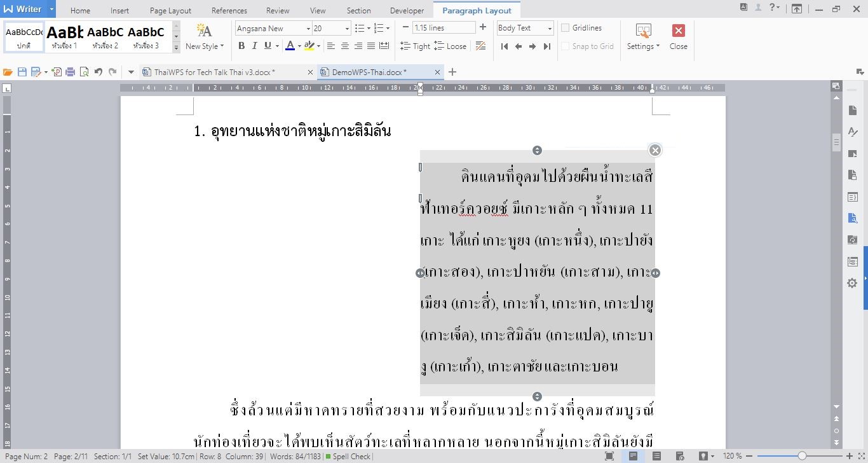The width and height of the screenshot is (868, 463).
Task: Close the Paragraph Layout ribbon
Action: 679,37
